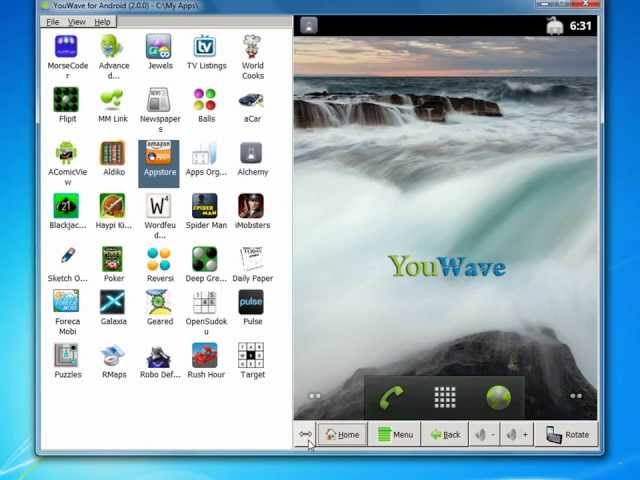
Task: Open the Android app drawer grid
Action: click(x=445, y=397)
